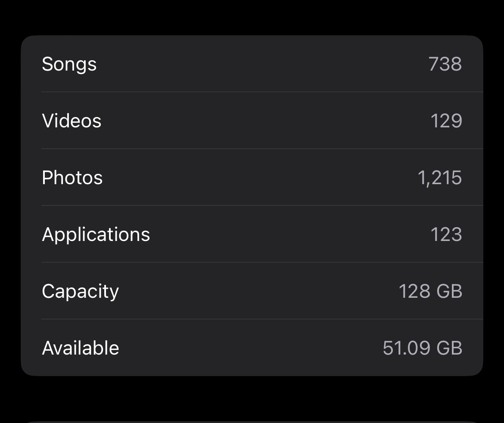The width and height of the screenshot is (504, 423).
Task: Tap the 128 GB capacity value
Action: pos(430,291)
